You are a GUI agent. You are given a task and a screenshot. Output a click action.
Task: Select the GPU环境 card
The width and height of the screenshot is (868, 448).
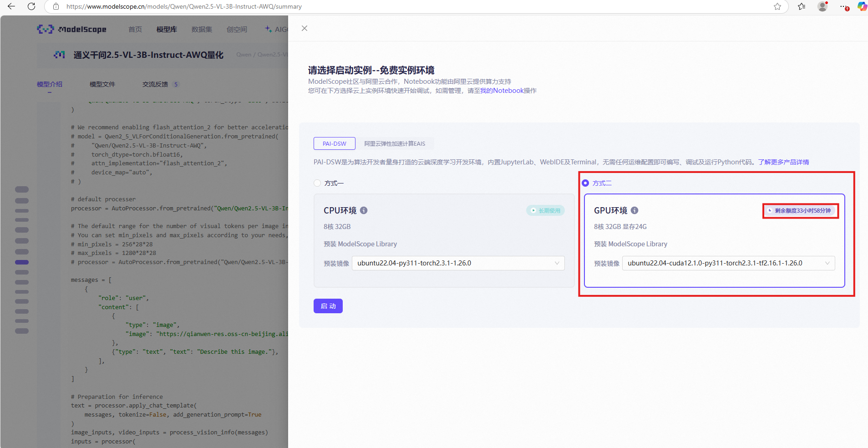pos(714,240)
